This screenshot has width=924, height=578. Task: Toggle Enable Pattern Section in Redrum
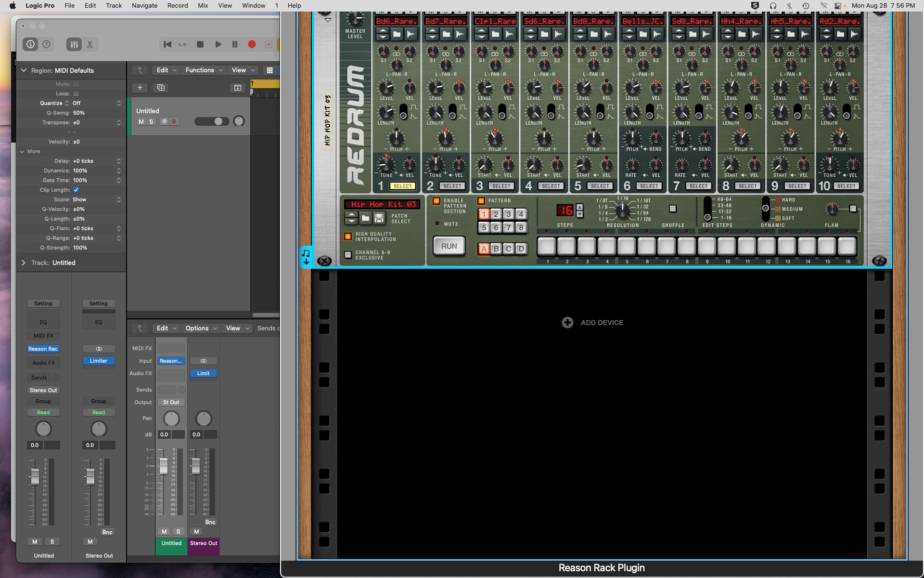[436, 201]
